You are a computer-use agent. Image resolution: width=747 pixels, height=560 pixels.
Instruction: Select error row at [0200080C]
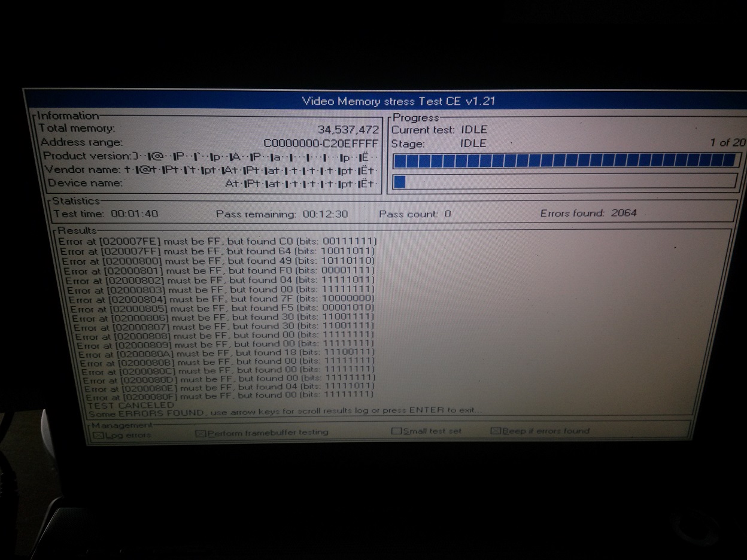click(229, 371)
